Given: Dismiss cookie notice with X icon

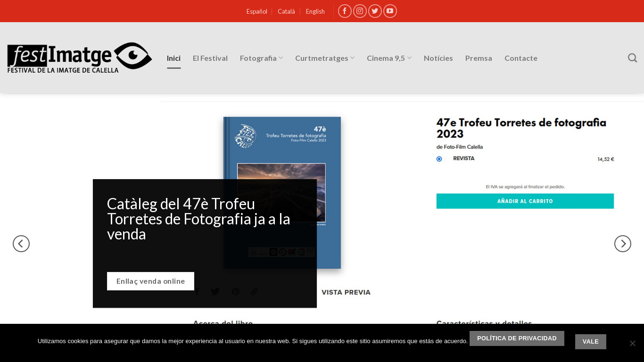Looking at the screenshot, I should click(633, 343).
